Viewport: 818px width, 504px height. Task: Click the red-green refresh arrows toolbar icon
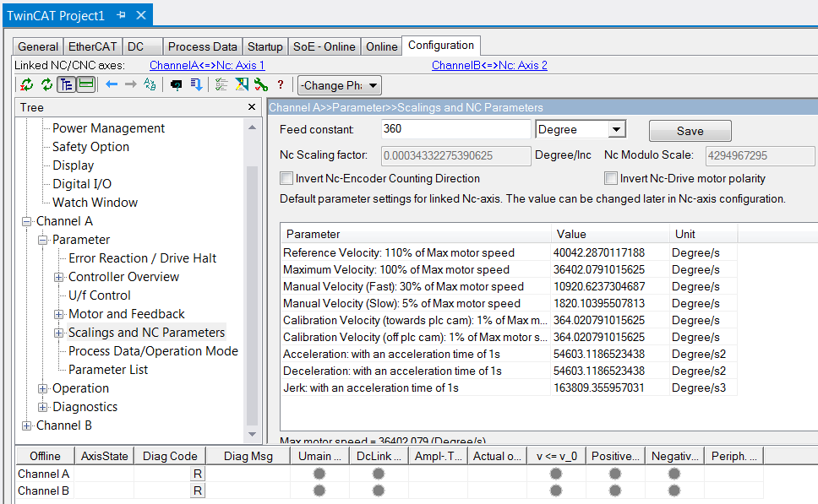(26, 84)
